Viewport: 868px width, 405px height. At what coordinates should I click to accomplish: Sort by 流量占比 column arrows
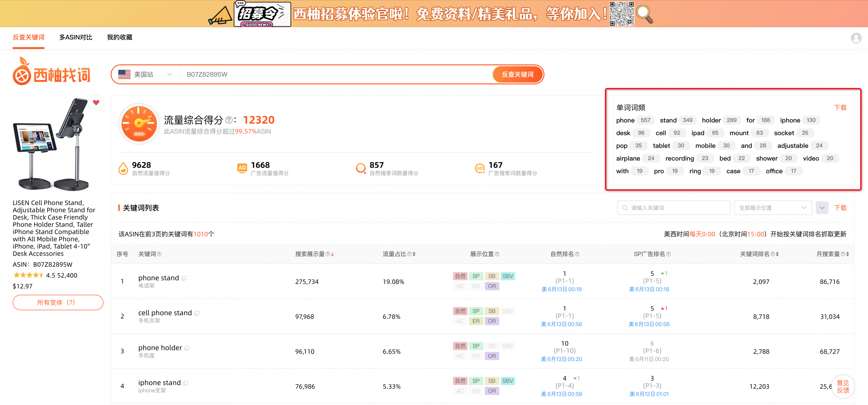pos(414,254)
